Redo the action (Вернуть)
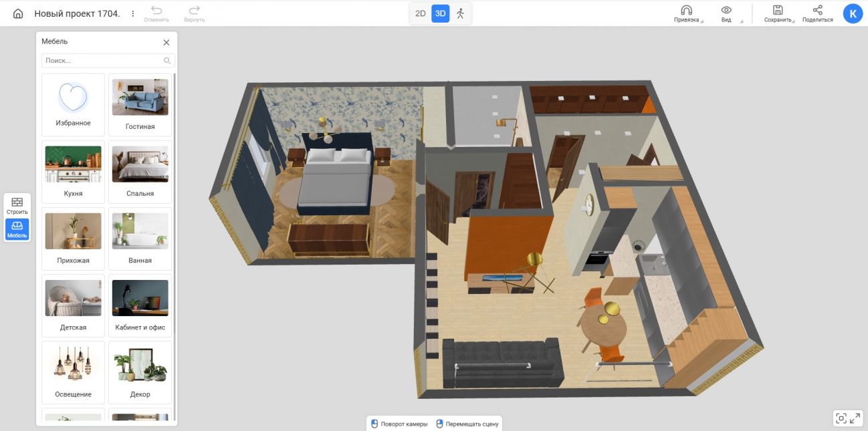This screenshot has height=431, width=868. [194, 13]
